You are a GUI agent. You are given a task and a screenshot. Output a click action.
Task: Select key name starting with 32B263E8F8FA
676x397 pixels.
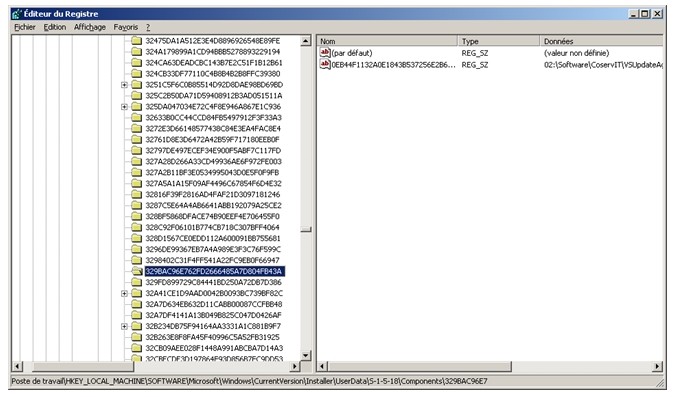click(x=212, y=338)
